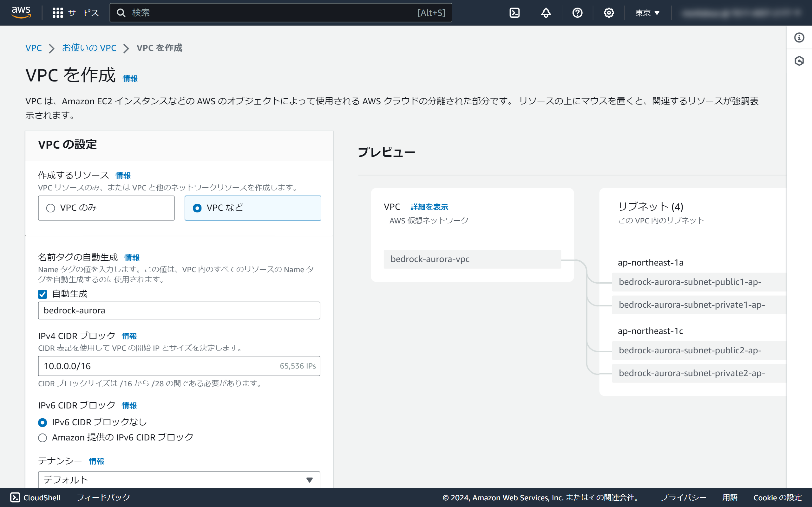Open the hexagon tools panel icon on right sidebar
Screen dimensions: 812x507
pyautogui.click(x=799, y=61)
